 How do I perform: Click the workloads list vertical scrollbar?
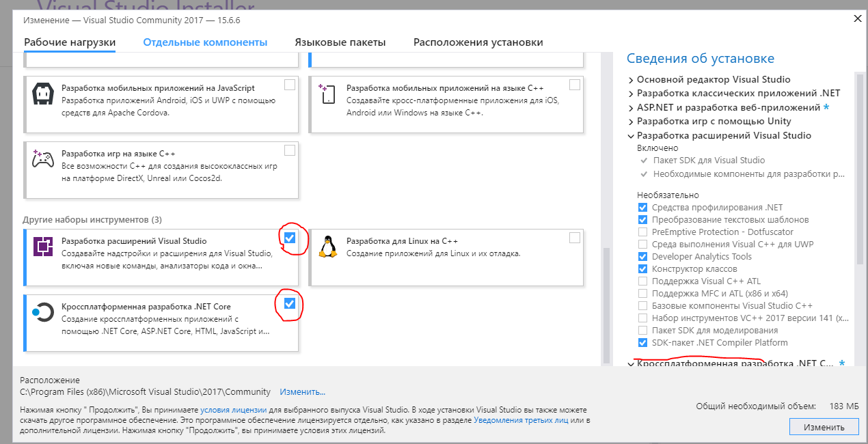(x=606, y=305)
